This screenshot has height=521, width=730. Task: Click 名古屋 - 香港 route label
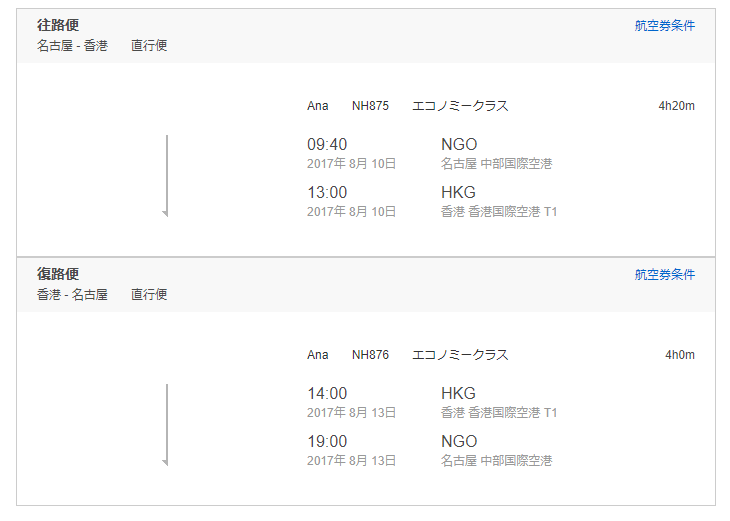(73, 46)
